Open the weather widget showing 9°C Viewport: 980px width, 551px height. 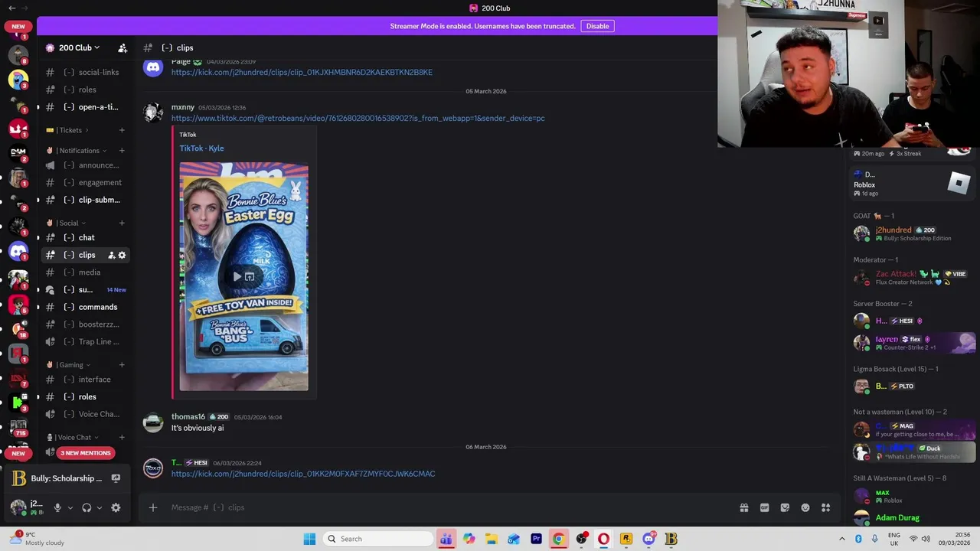[36, 539]
